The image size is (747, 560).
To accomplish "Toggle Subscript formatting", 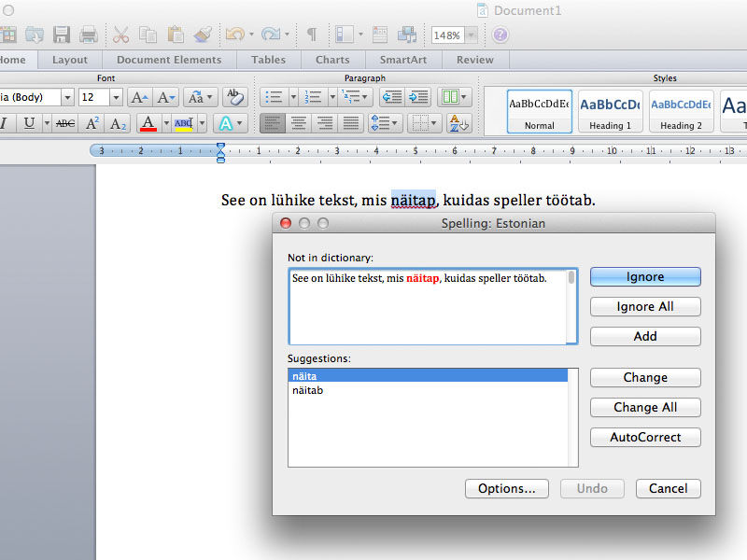I will 118,124.
